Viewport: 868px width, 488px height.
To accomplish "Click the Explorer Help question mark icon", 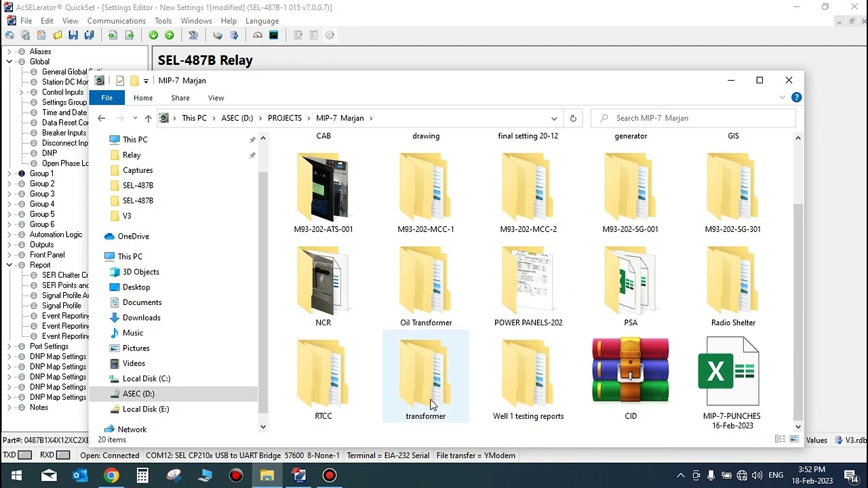I will click(x=797, y=98).
